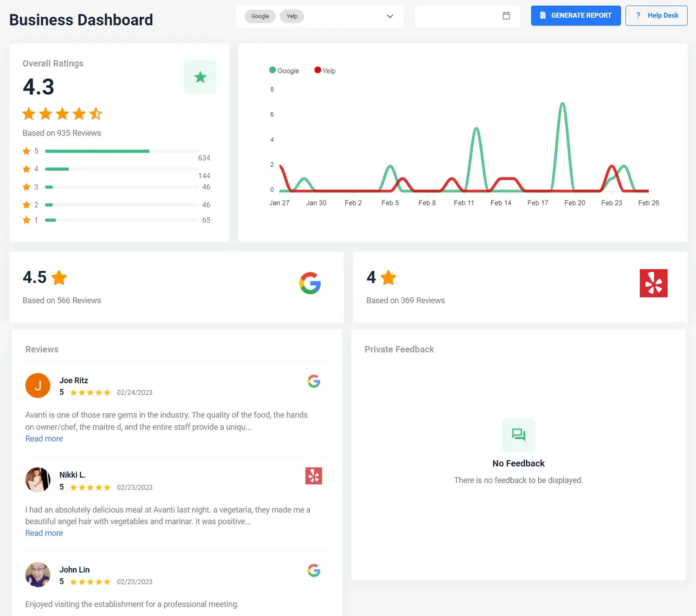Click the Yelp chip in the source selector
696x616 pixels.
point(292,16)
